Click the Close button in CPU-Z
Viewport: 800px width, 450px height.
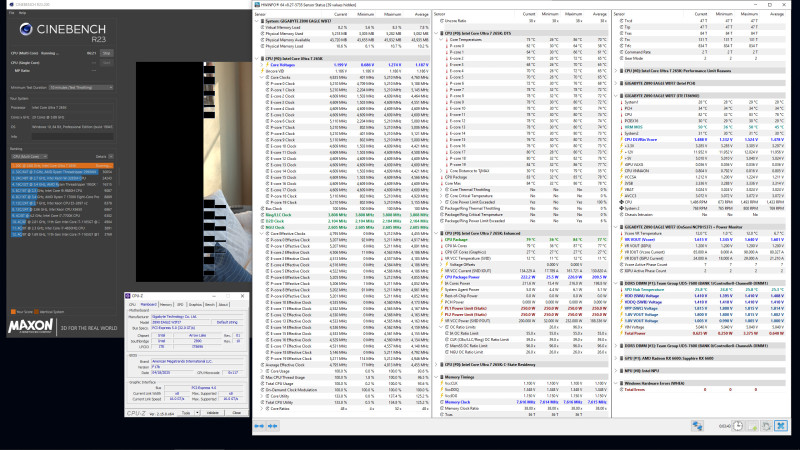tap(236, 413)
